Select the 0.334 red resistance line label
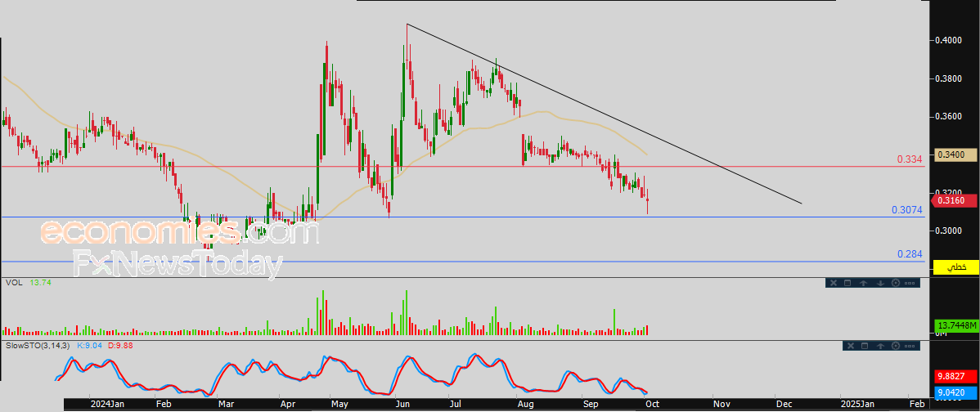This screenshot has height=412, width=980. click(908, 159)
